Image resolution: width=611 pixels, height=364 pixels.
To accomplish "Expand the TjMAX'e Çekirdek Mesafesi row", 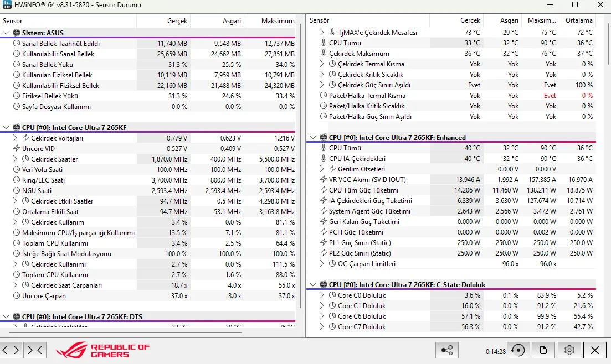I will tap(321, 32).
